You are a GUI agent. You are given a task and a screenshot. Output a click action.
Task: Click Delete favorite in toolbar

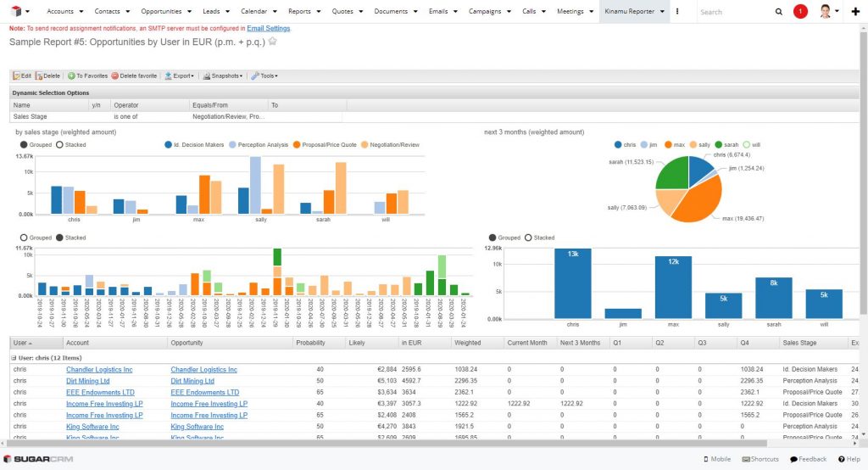(134, 76)
